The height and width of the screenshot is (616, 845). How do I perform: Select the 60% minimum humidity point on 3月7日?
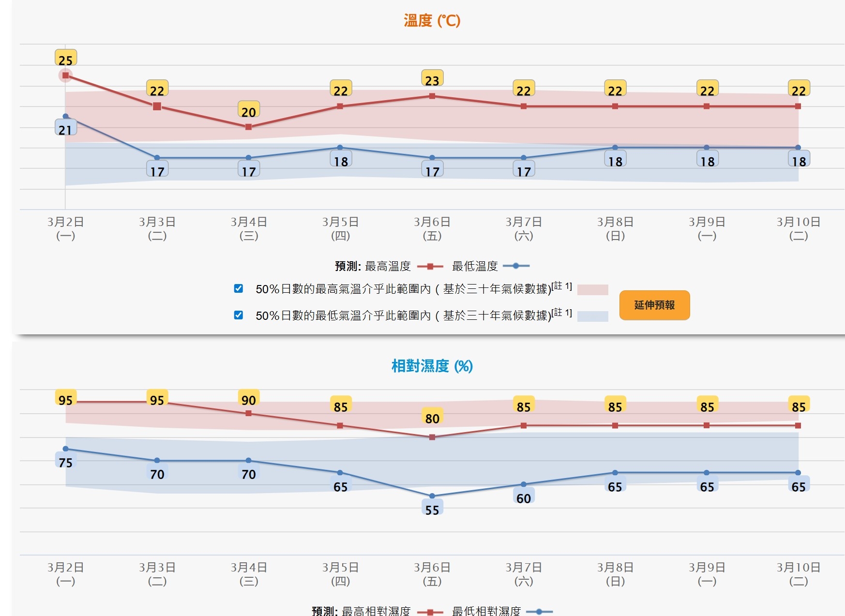point(523,484)
